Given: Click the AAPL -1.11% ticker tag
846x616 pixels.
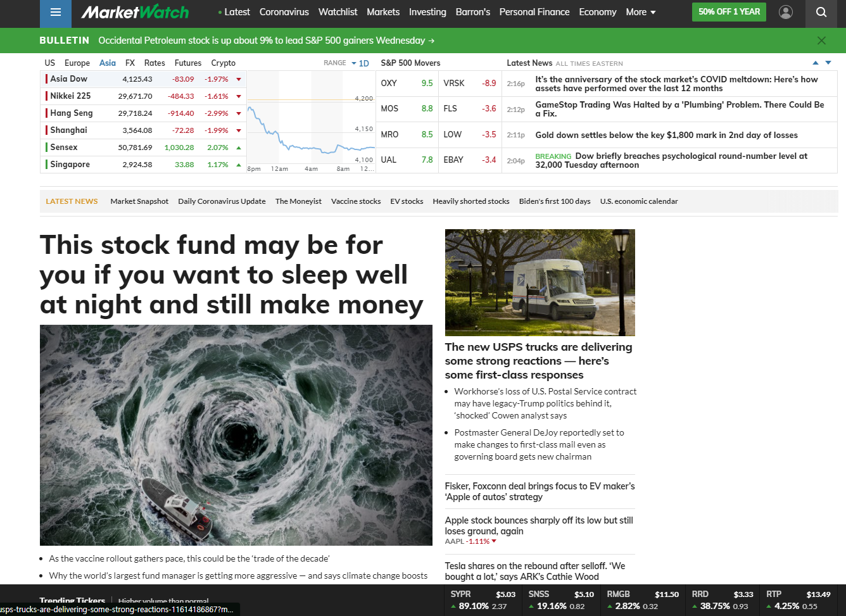Looking at the screenshot, I should (x=470, y=541).
